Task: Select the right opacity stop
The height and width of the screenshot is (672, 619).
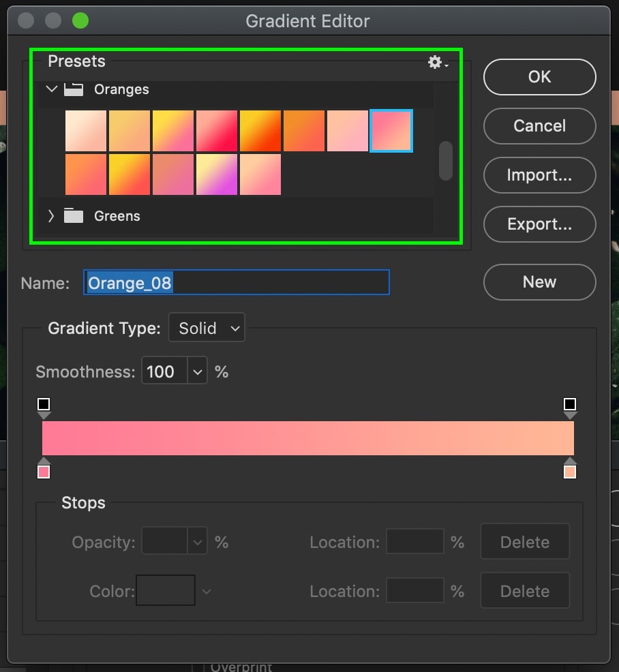Action: pyautogui.click(x=570, y=407)
